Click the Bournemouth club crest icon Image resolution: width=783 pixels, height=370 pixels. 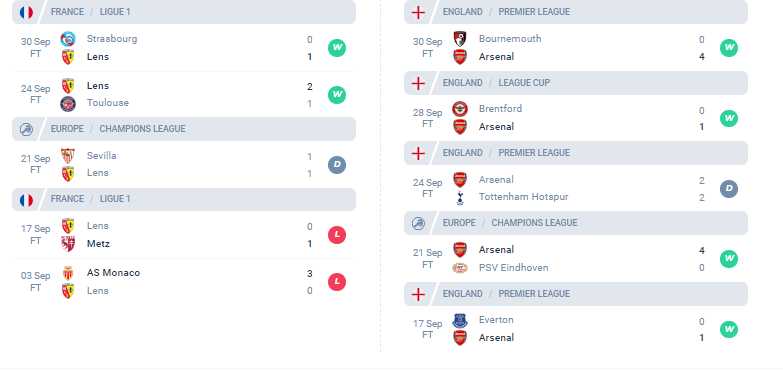click(x=460, y=39)
